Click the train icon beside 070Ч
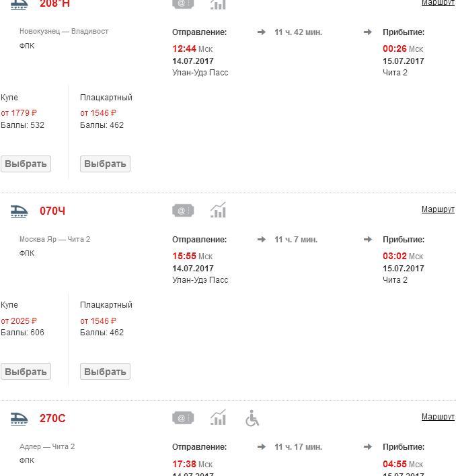456x476 pixels. [20, 211]
